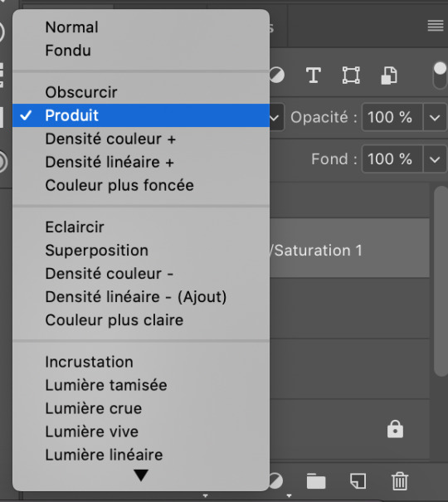
Task: Toggle the layer filtering switch
Action: [440, 76]
